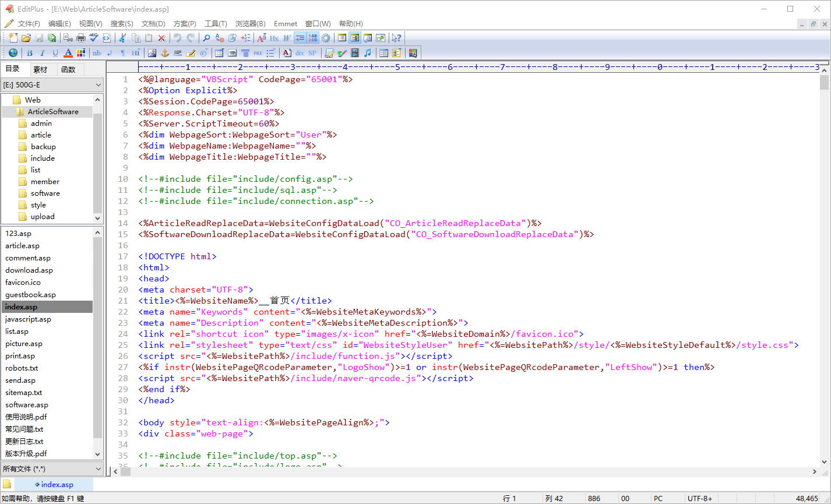Select the include folder in directory tree
This screenshot has height=504, width=831.
(43, 158)
